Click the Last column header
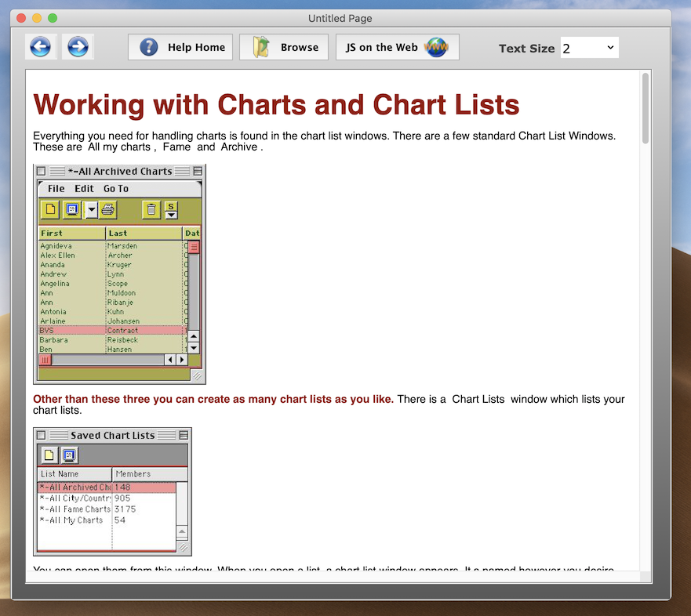 pyautogui.click(x=143, y=234)
